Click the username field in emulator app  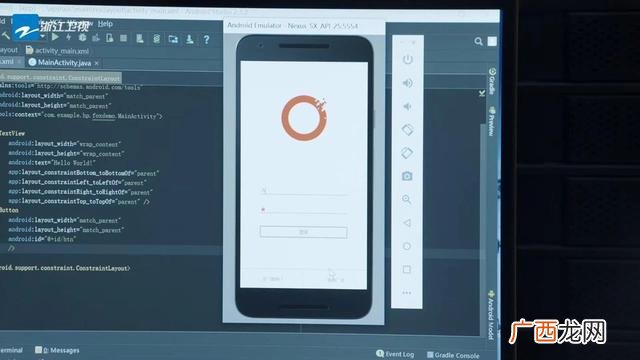point(304,191)
